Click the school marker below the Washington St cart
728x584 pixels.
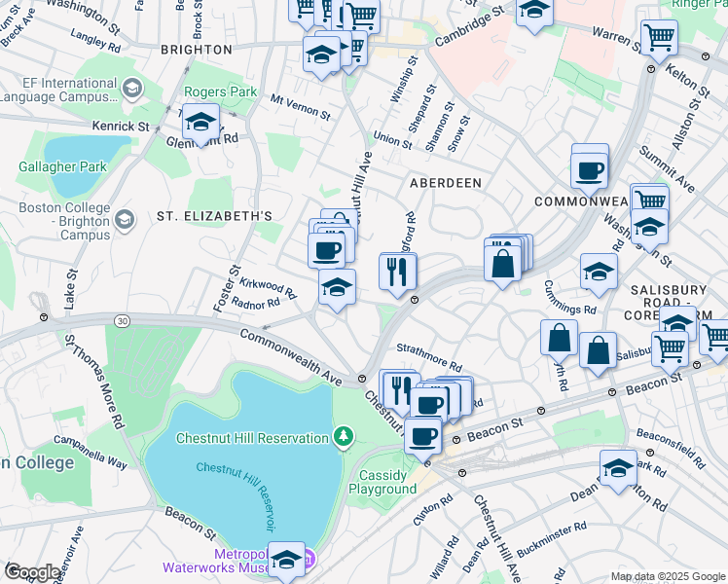649,228
